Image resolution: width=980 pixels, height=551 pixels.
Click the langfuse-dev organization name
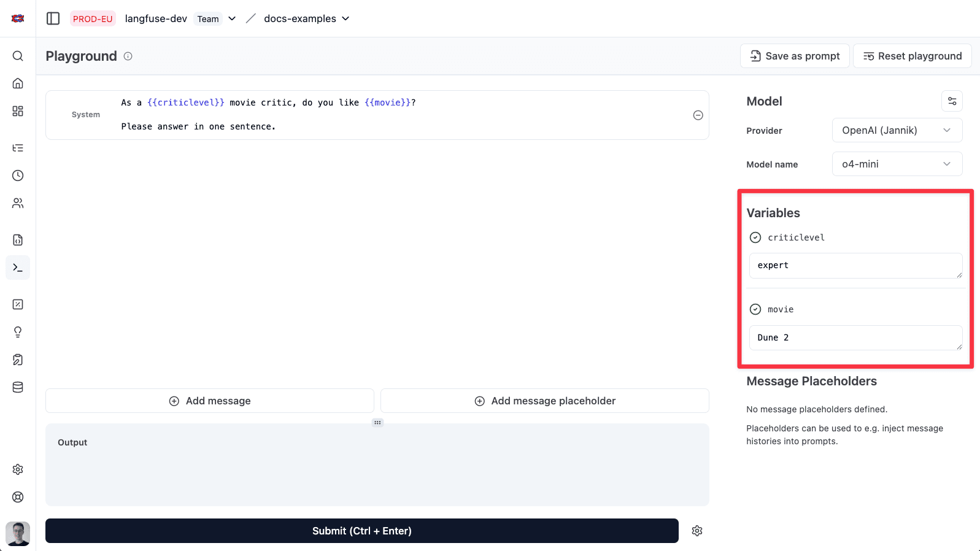tap(156, 18)
